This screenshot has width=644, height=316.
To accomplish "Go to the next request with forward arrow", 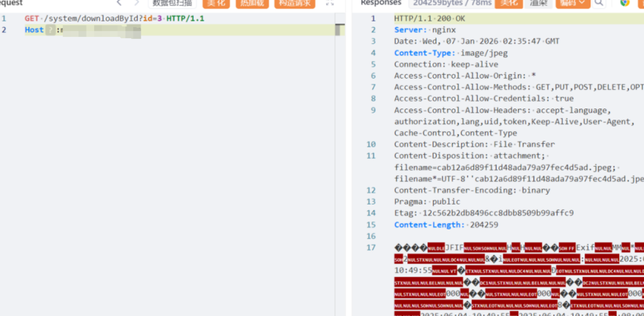I will click(137, 3).
